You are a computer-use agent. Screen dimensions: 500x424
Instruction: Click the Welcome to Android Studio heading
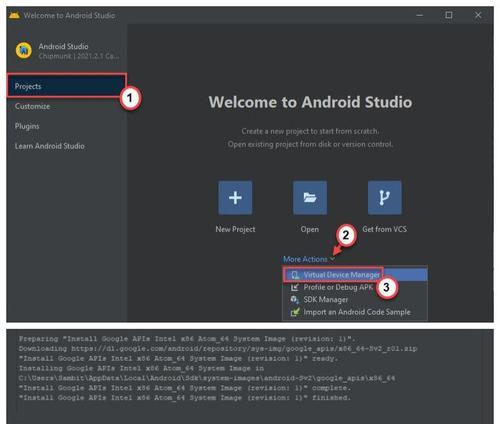[310, 102]
